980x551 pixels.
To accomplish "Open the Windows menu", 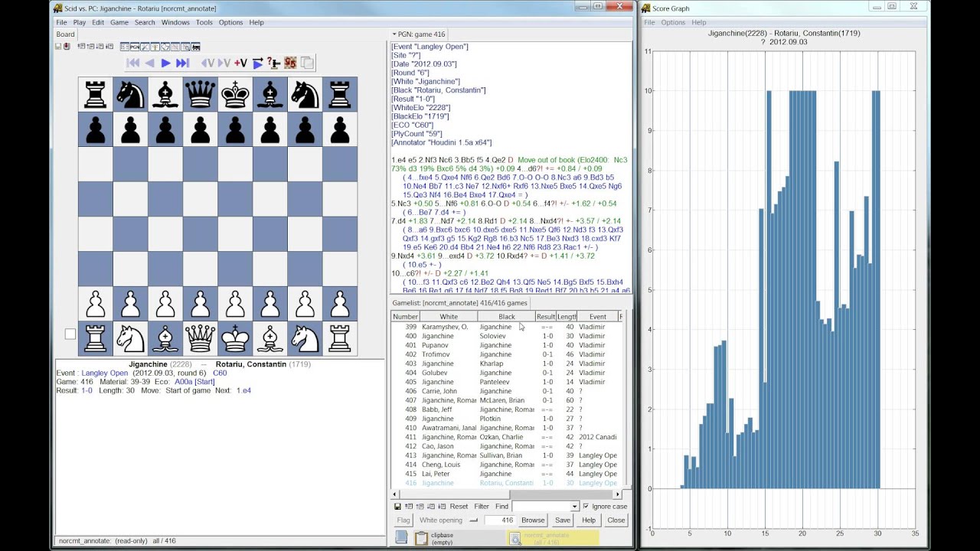I will coord(175,22).
